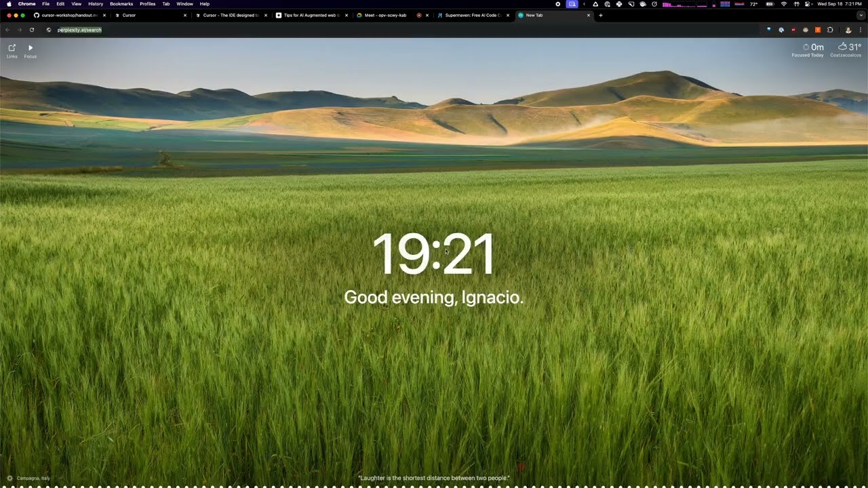Open the Apple menu
Image resolution: width=868 pixels, height=488 pixels.
pyautogui.click(x=9, y=4)
